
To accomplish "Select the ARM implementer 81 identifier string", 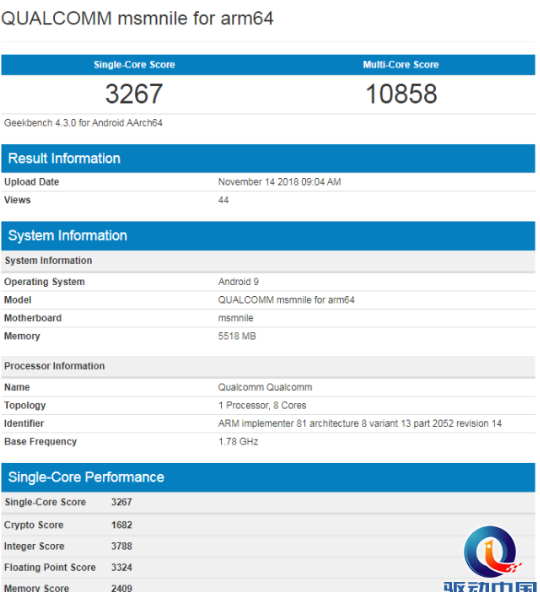I will click(360, 424).
